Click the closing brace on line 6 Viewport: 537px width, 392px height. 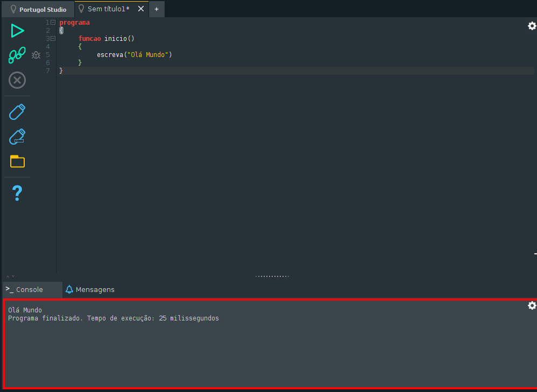point(80,63)
